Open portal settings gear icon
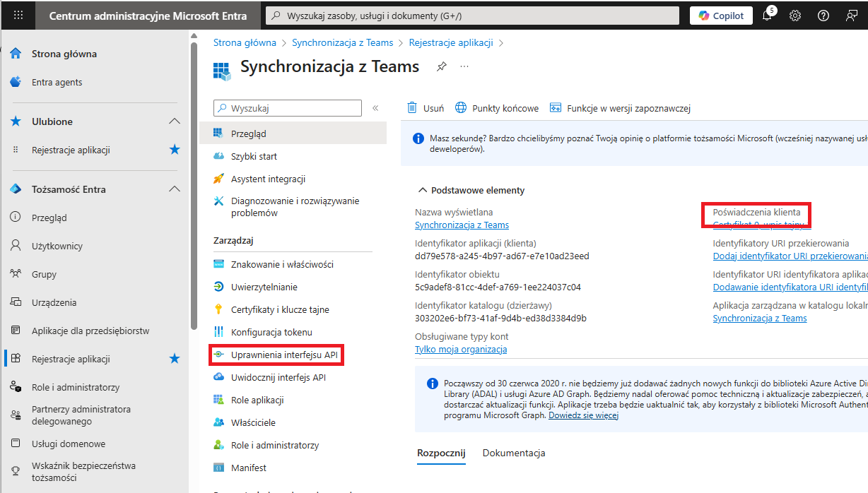 click(x=795, y=16)
